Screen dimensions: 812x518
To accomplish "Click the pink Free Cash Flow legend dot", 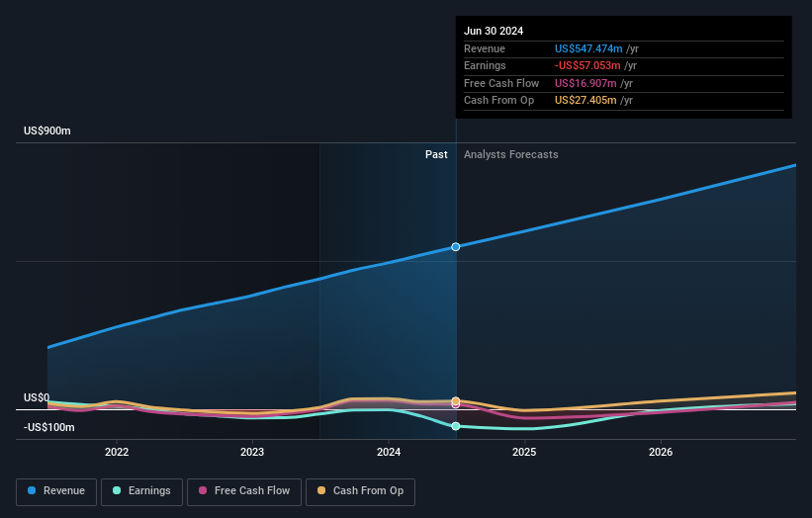I will (x=203, y=490).
